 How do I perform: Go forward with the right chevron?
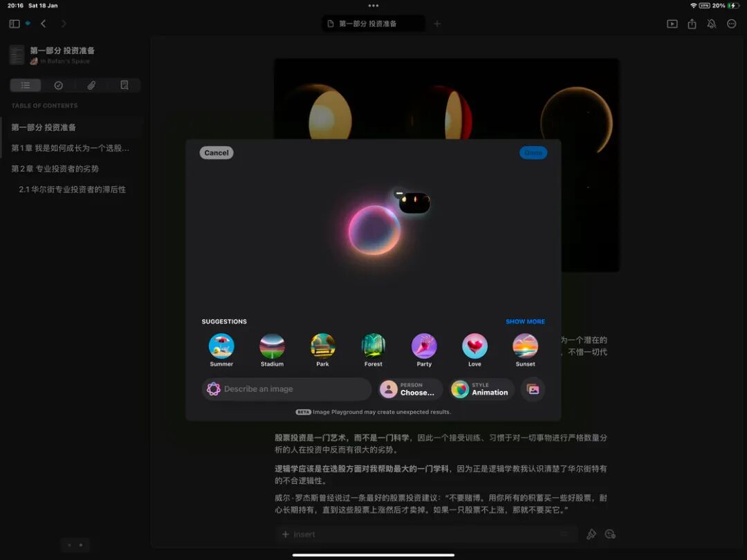[64, 24]
